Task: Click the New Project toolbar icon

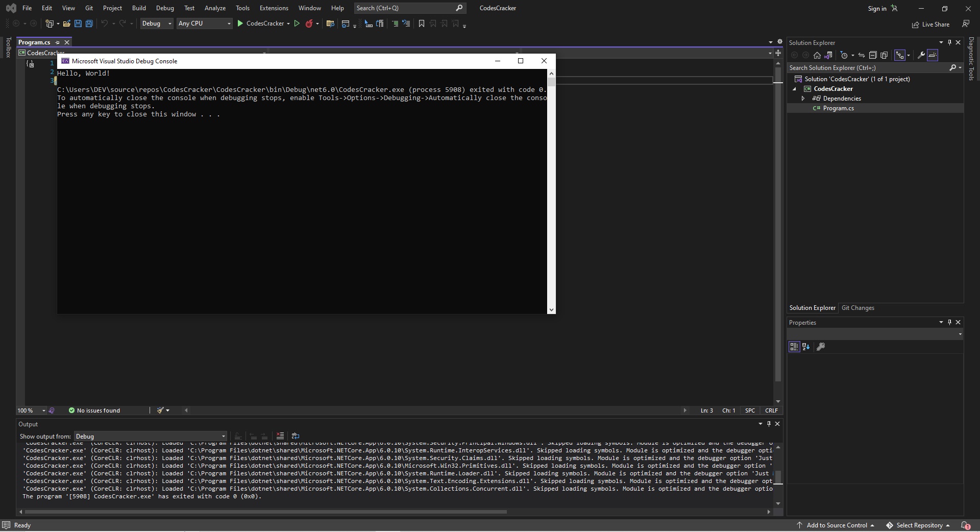Action: (50, 23)
